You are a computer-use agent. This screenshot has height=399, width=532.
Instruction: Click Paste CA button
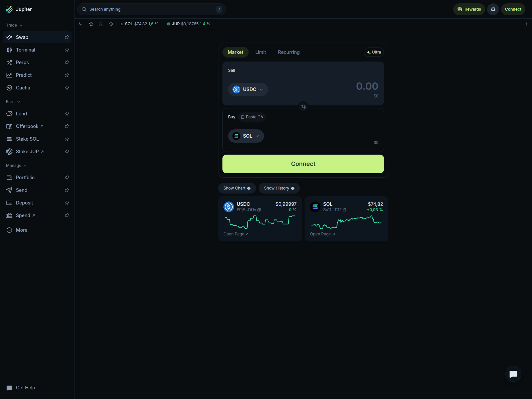point(252,117)
